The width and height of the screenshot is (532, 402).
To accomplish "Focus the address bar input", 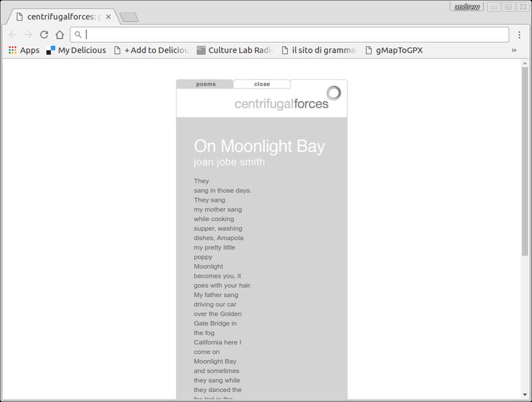I will pos(289,35).
